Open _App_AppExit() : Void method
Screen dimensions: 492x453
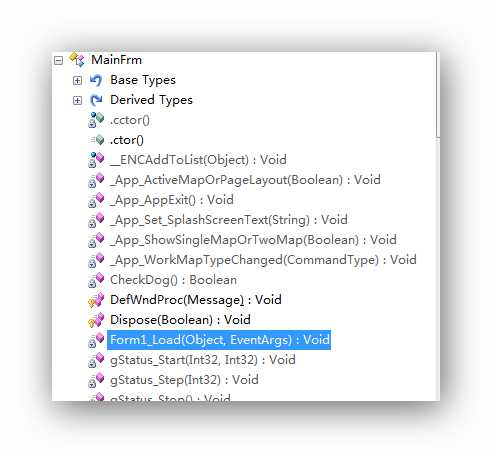pos(171,200)
